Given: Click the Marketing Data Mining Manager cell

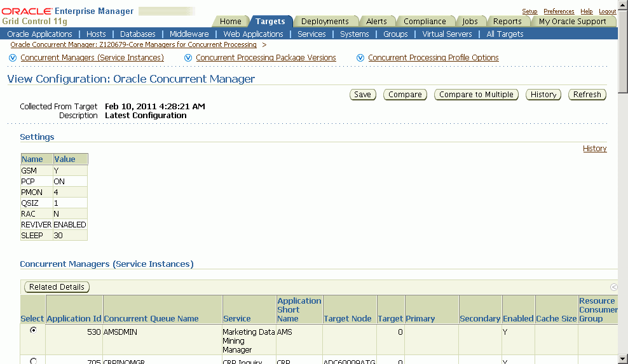Looking at the screenshot, I should (249, 340).
